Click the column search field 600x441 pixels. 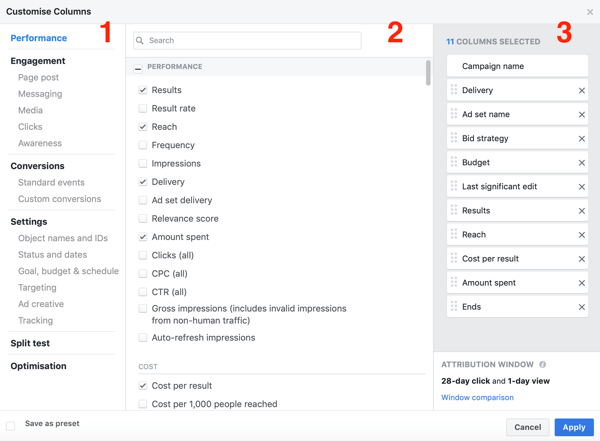point(247,41)
